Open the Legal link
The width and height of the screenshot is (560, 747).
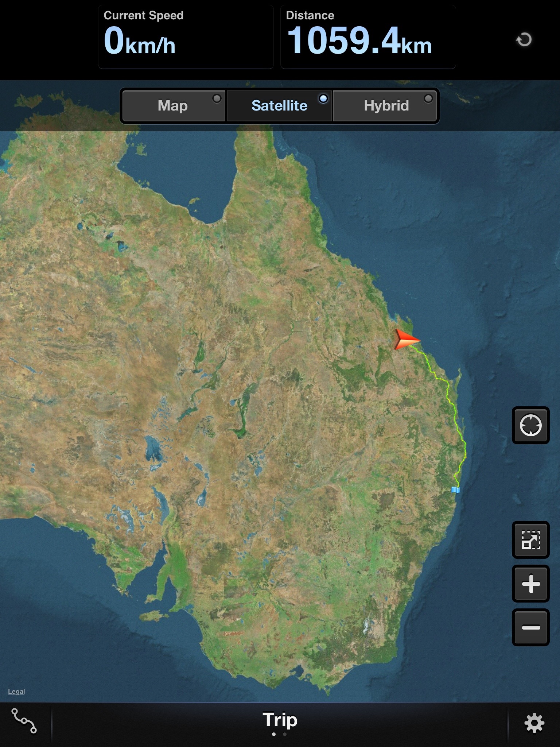(16, 692)
